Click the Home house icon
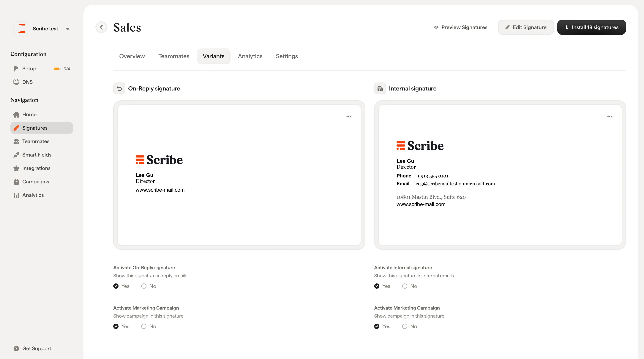The height and width of the screenshot is (359, 644). pyautogui.click(x=16, y=114)
